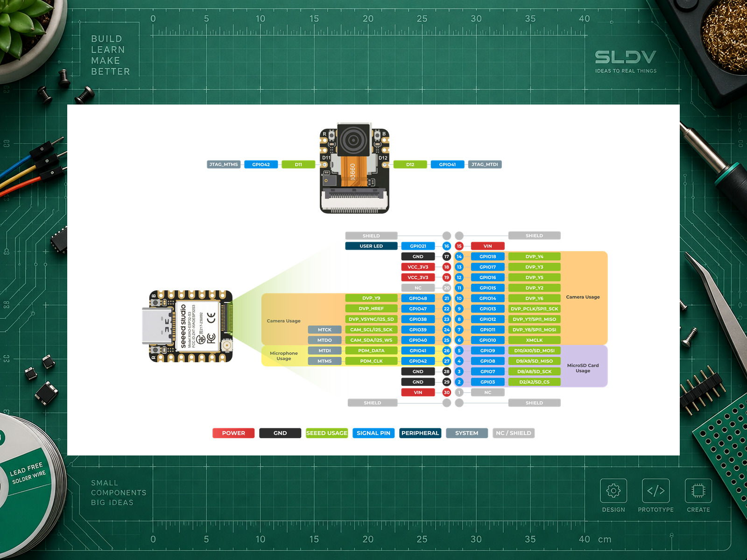
Task: Click the PDM_DATA microphone label
Action: point(371,350)
